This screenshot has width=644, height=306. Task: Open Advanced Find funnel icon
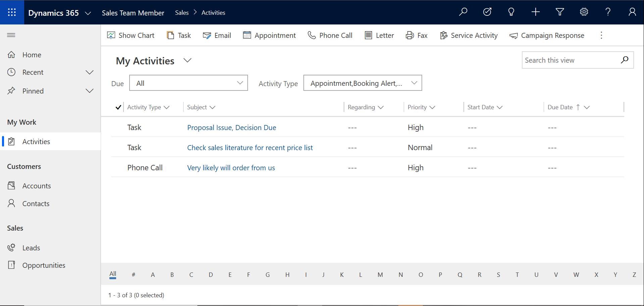coord(560,12)
